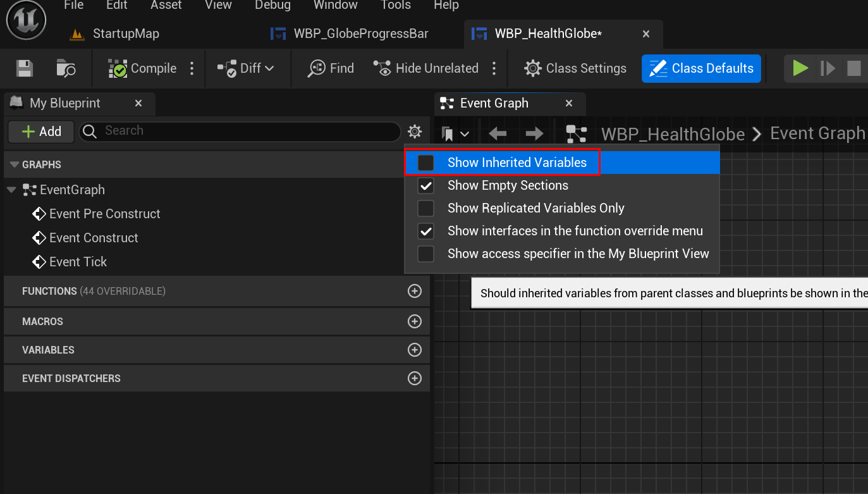Open the View menu
Image resolution: width=868 pixels, height=494 pixels.
point(218,5)
